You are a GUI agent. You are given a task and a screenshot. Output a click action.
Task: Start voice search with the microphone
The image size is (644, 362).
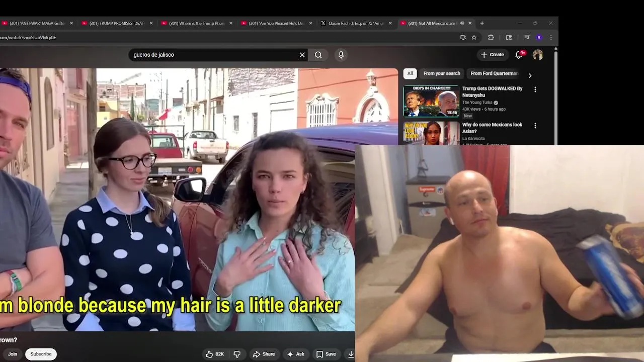pos(341,55)
